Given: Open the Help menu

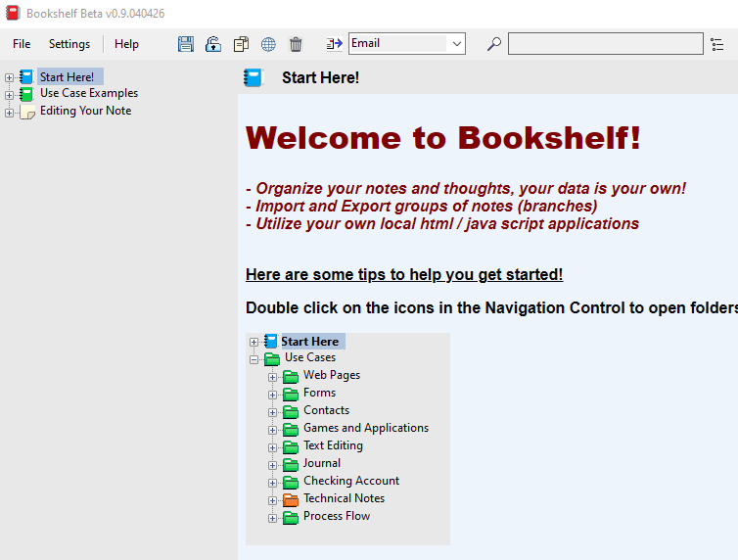Looking at the screenshot, I should click(x=126, y=44).
